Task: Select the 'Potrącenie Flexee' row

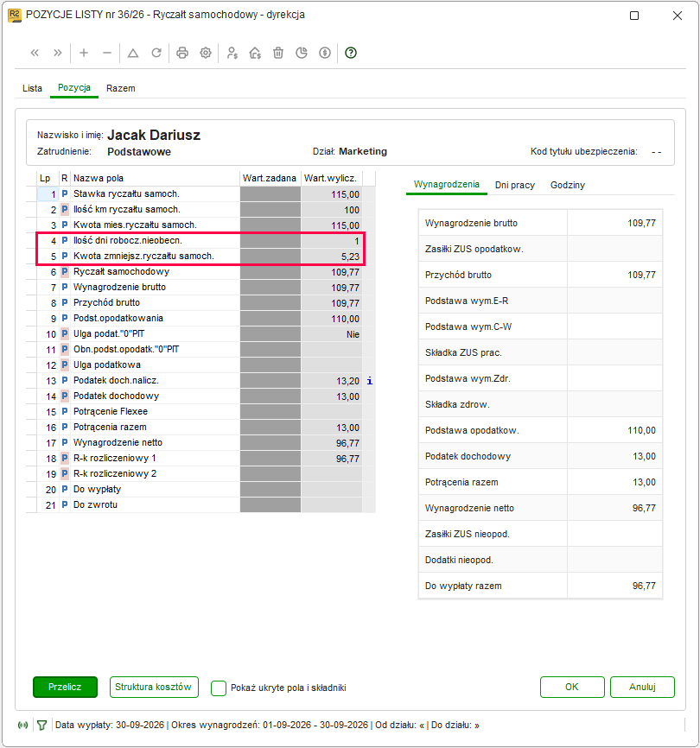Action: pos(200,412)
